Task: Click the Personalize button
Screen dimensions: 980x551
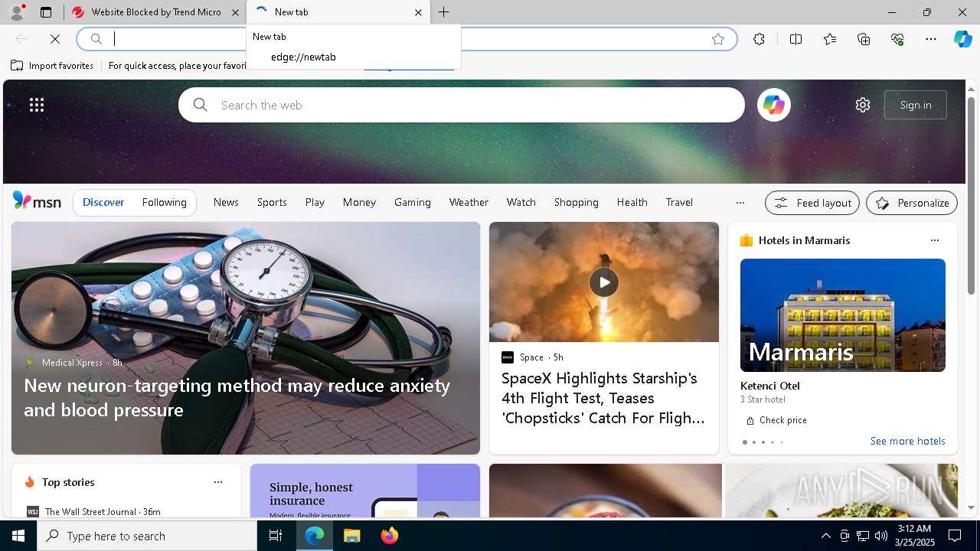Action: click(912, 203)
